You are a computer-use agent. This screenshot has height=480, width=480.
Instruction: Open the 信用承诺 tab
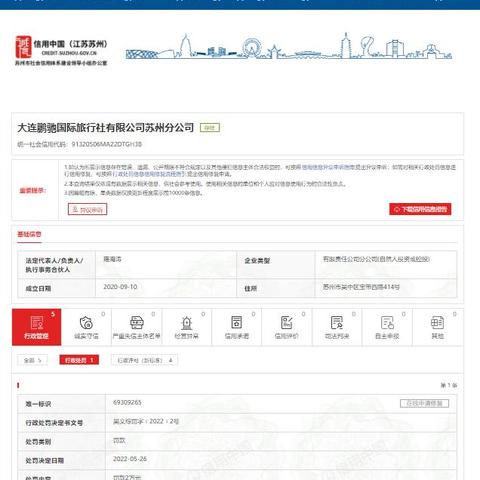pyautogui.click(x=237, y=327)
